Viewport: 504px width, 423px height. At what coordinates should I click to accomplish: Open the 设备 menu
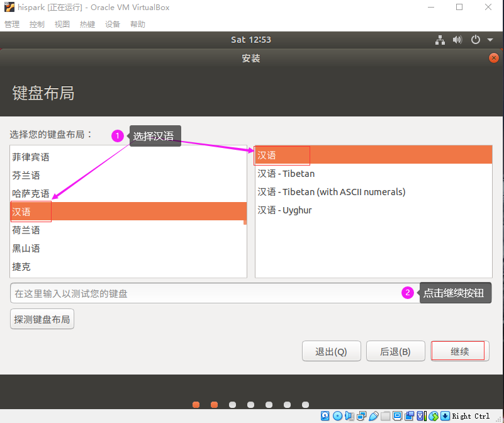(113, 24)
